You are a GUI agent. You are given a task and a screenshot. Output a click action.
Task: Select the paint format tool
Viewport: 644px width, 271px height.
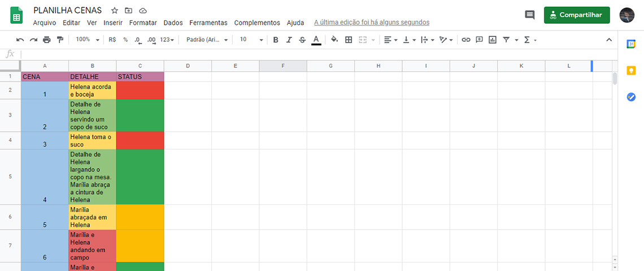(60, 40)
